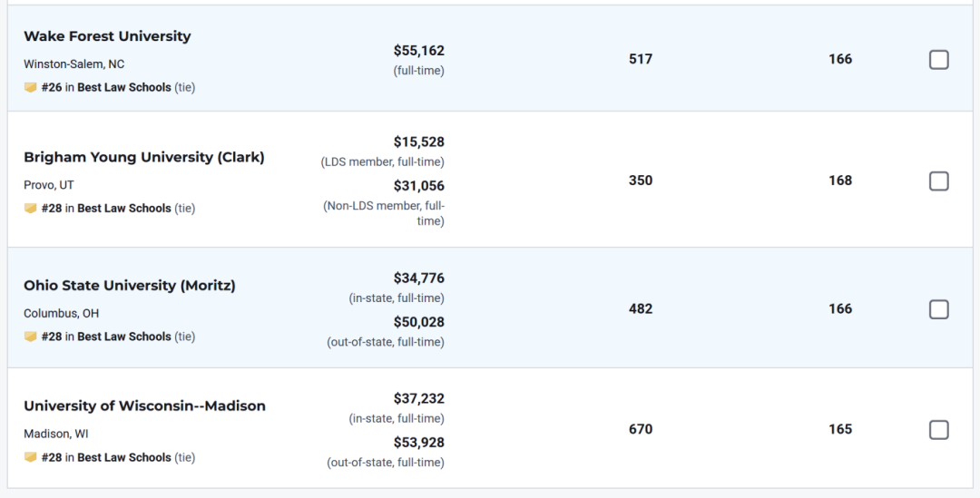Select the Ohio State University (Moritz) checkbox
Image resolution: width=980 pixels, height=498 pixels.
[939, 309]
